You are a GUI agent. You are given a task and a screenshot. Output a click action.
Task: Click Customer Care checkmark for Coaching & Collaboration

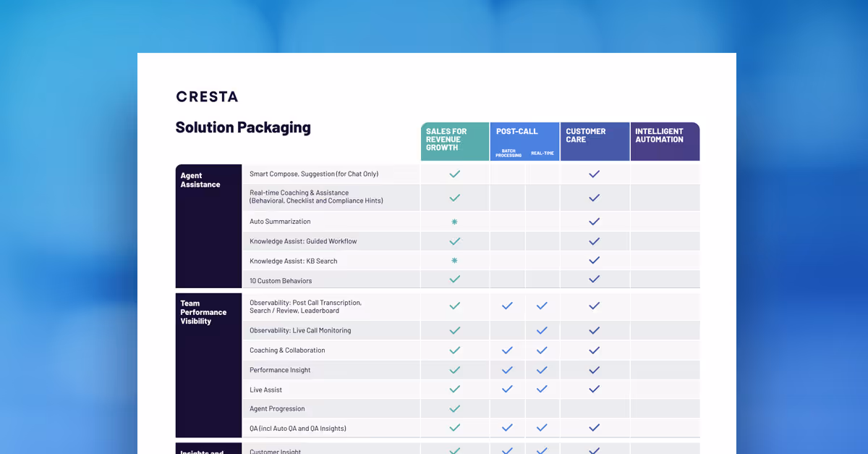[x=594, y=350]
